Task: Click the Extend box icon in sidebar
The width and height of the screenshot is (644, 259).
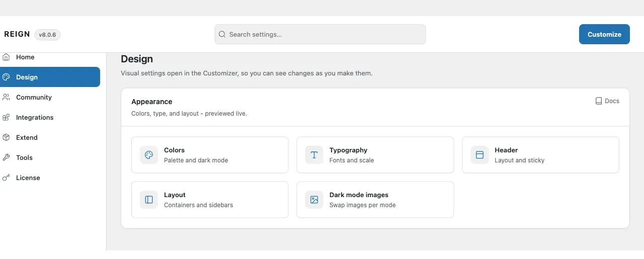Action: click(x=6, y=137)
